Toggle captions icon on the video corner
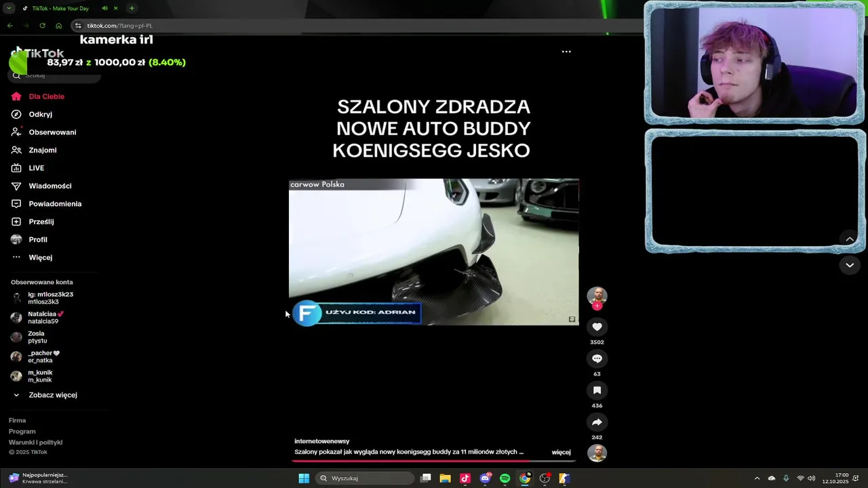Viewport: 868px width, 488px height. [x=572, y=319]
